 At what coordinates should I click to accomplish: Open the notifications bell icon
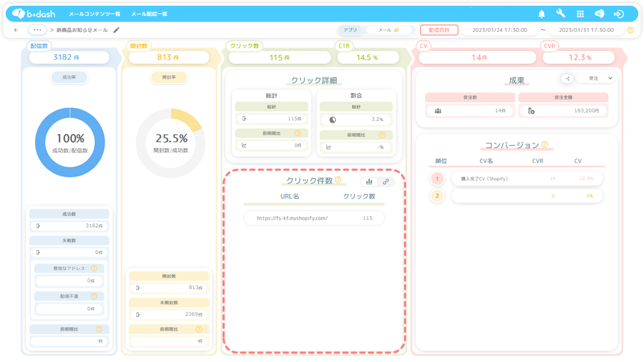click(541, 14)
